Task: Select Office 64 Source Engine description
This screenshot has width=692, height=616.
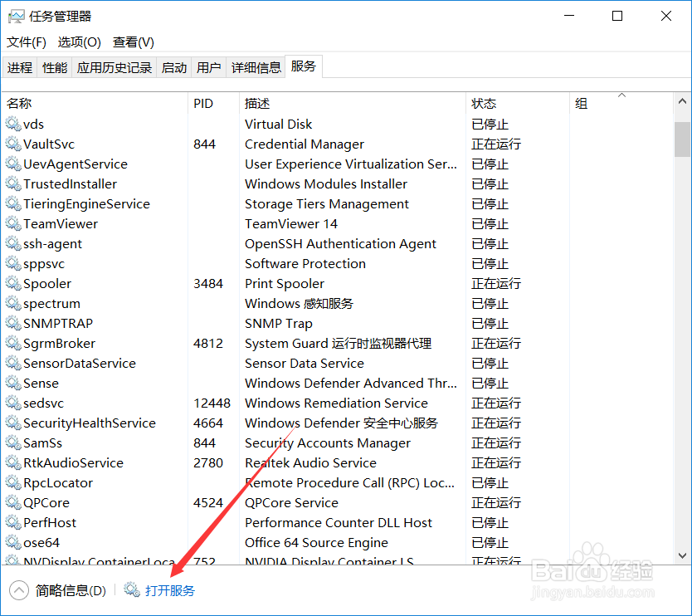Action: tap(316, 543)
